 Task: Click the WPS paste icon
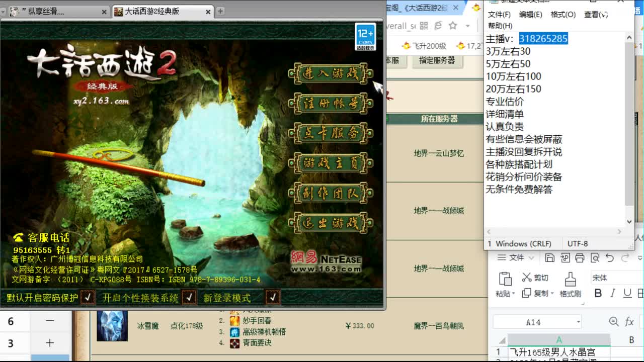(x=505, y=279)
